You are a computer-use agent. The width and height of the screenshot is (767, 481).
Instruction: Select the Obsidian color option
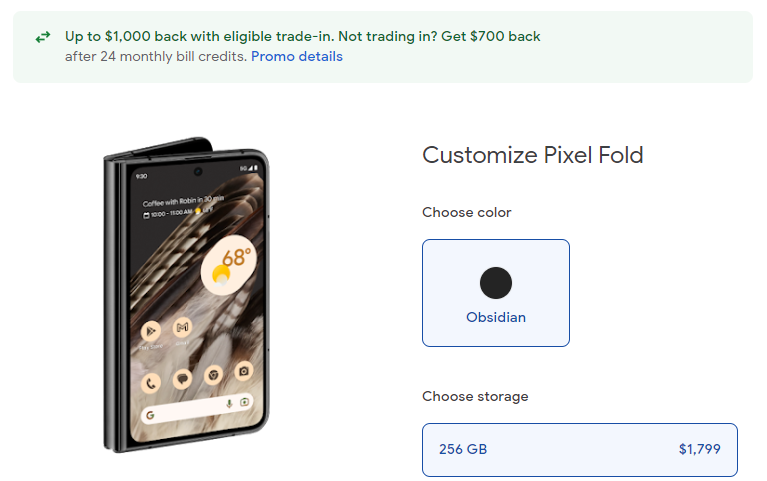click(x=496, y=293)
